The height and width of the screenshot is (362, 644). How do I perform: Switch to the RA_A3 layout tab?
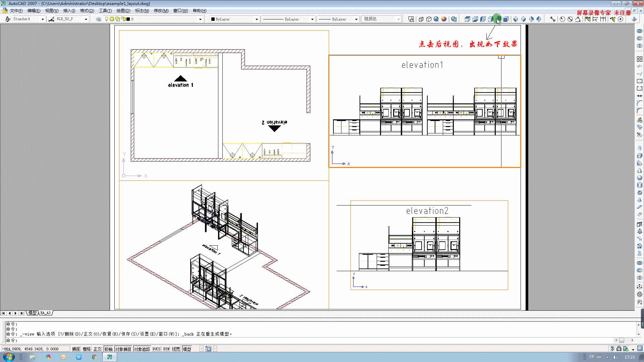pos(46,313)
